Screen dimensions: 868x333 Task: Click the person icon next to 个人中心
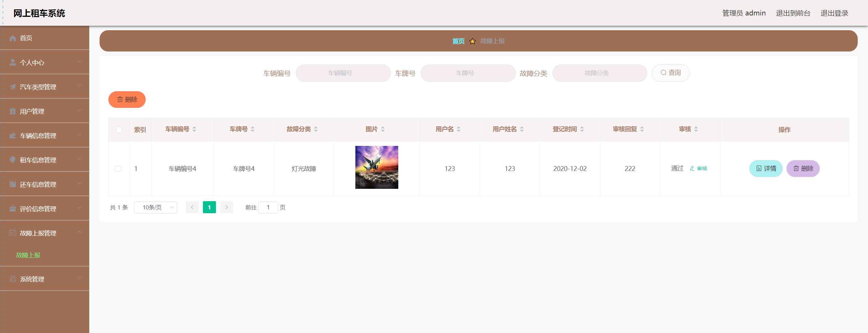click(x=12, y=62)
